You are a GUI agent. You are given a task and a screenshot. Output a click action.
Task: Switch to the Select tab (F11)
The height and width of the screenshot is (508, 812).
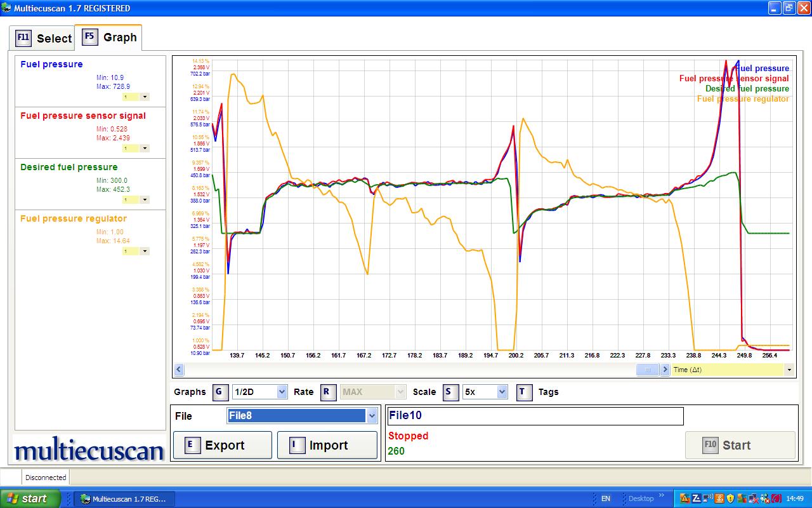tap(43, 38)
